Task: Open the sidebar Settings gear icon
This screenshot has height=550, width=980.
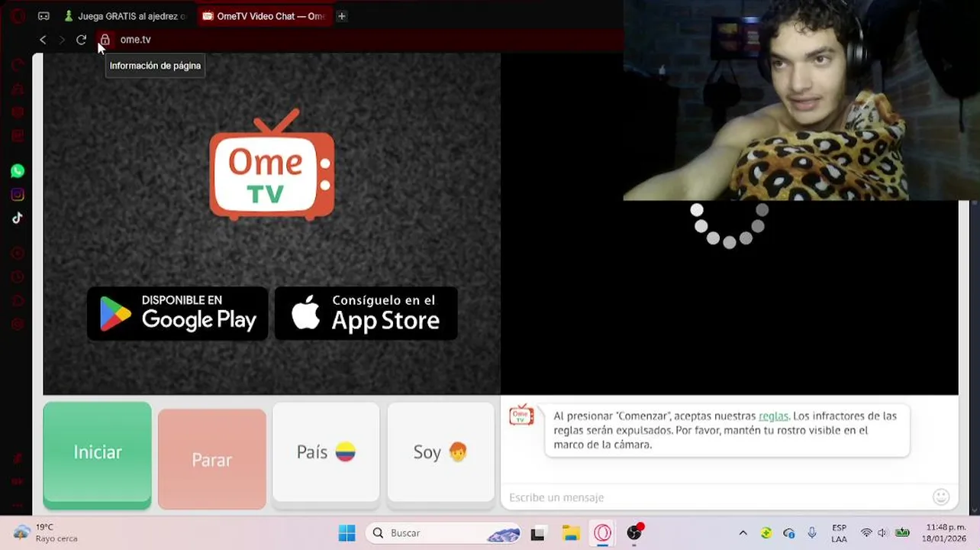Action: [18, 324]
